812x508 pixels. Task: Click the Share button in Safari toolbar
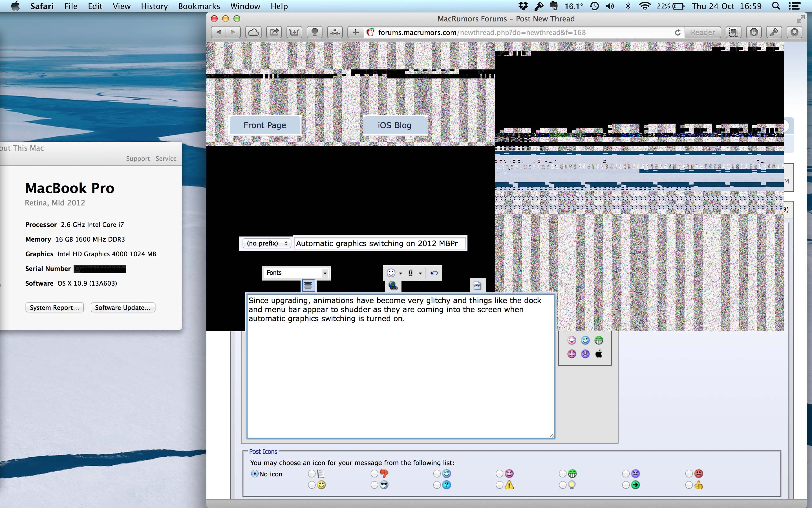click(x=274, y=32)
